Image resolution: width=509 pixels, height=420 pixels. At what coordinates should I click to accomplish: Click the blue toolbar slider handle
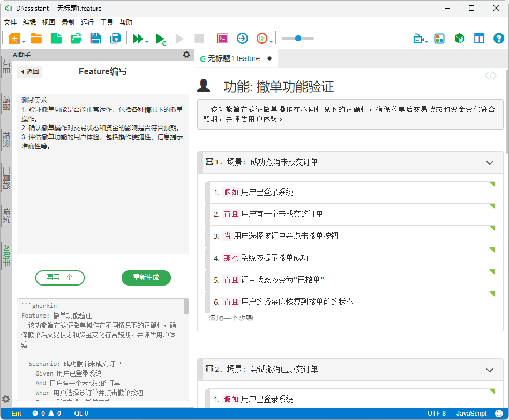(x=298, y=38)
